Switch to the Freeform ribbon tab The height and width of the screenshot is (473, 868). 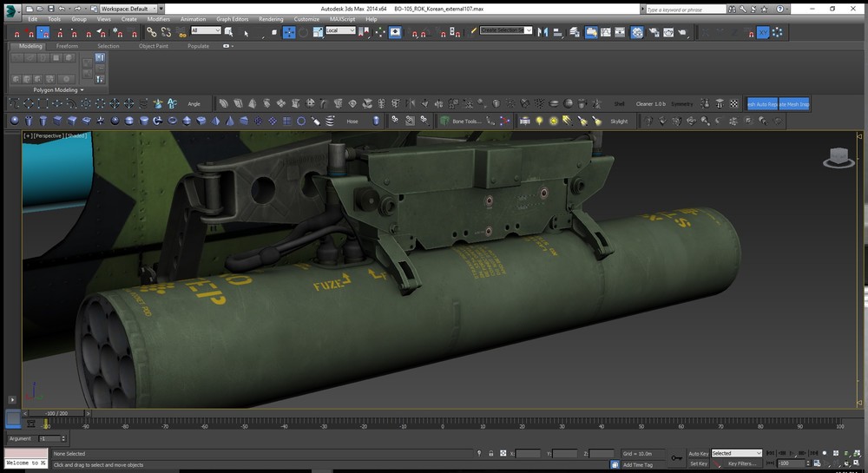point(67,46)
